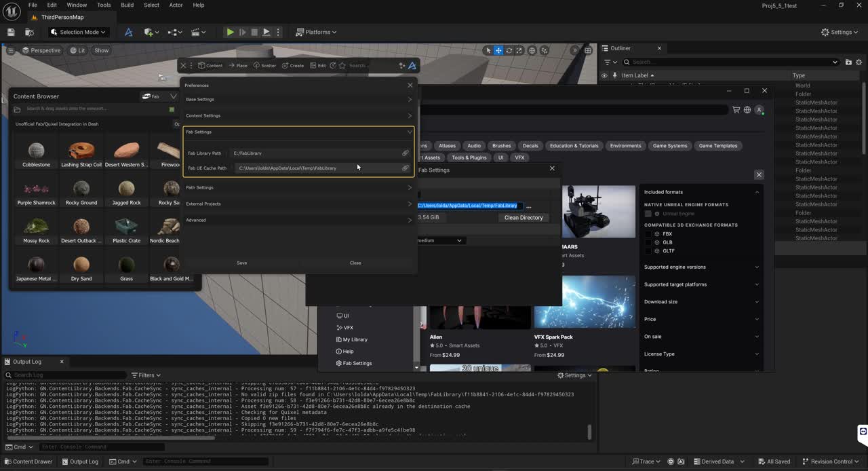Click the Play in editor button
Image resolution: width=868 pixels, height=471 pixels.
(230, 32)
